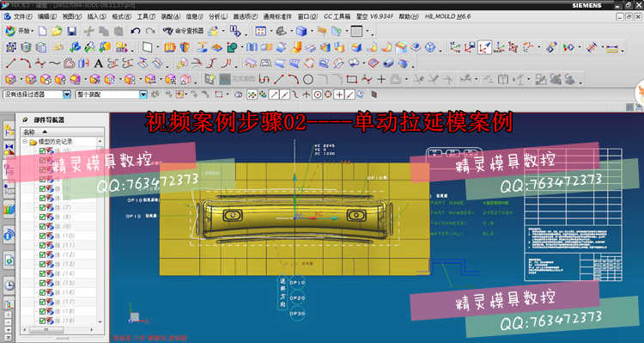Click the first orange cube feature icon

point(10,79)
